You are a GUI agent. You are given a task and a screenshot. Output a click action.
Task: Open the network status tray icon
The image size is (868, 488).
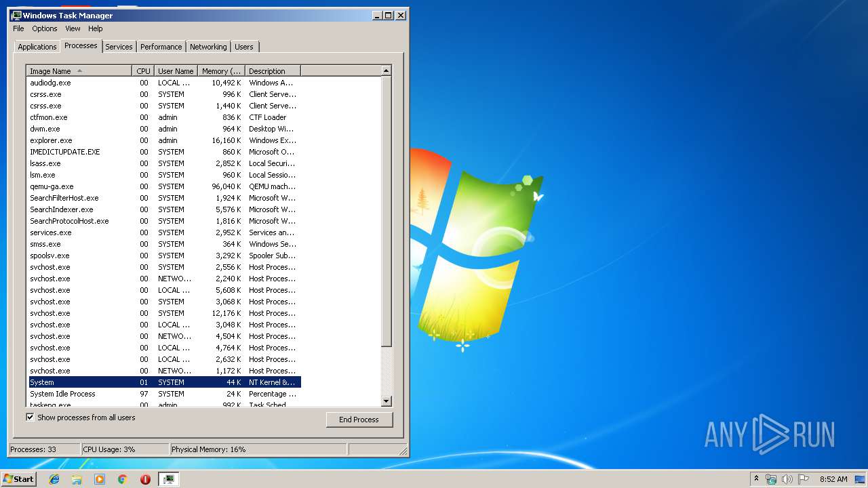[771, 479]
